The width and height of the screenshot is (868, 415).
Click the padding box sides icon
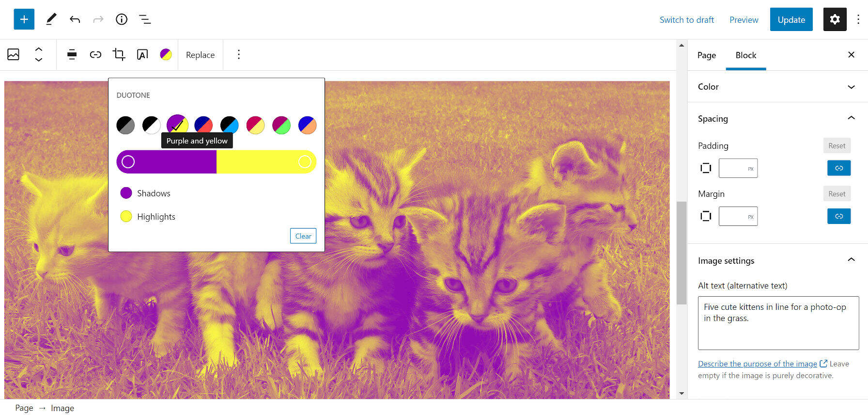706,168
